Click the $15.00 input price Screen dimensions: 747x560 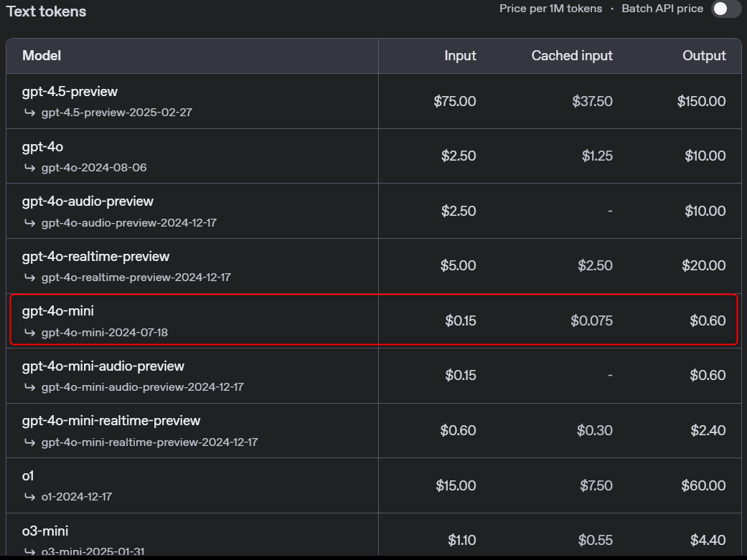[x=456, y=485]
